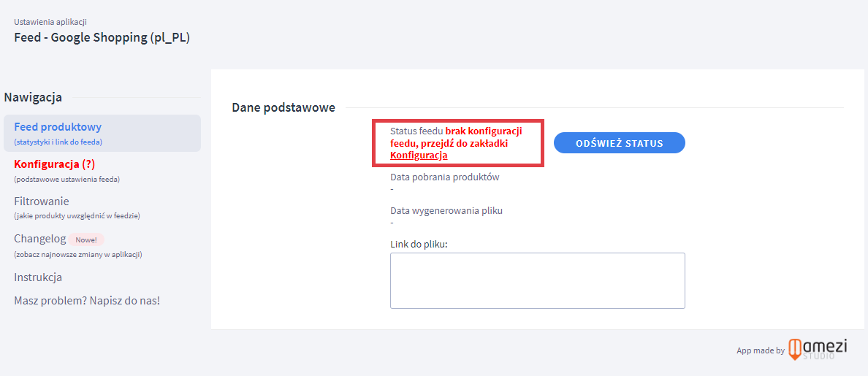Click the 'Ustawienia aplikacji' breadcrumb text
This screenshot has width=868, height=376.
[50, 22]
